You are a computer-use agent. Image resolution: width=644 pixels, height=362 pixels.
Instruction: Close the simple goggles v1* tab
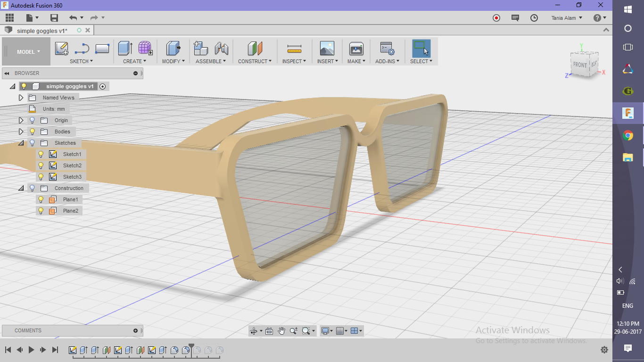tap(88, 30)
